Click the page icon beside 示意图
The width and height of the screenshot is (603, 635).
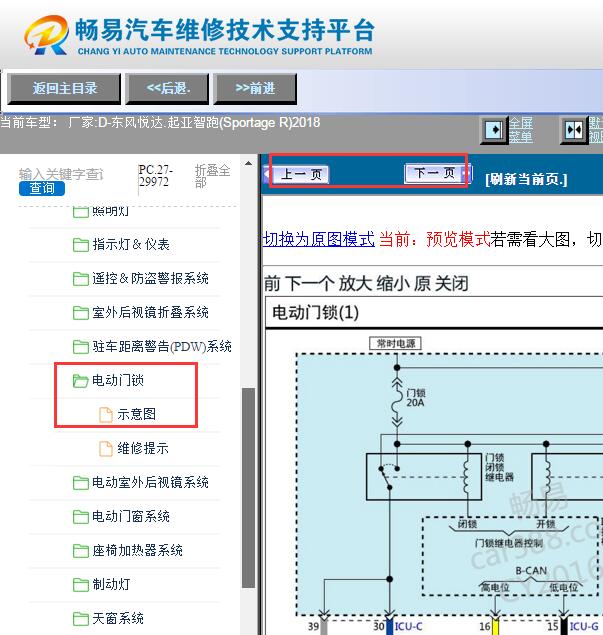click(106, 415)
